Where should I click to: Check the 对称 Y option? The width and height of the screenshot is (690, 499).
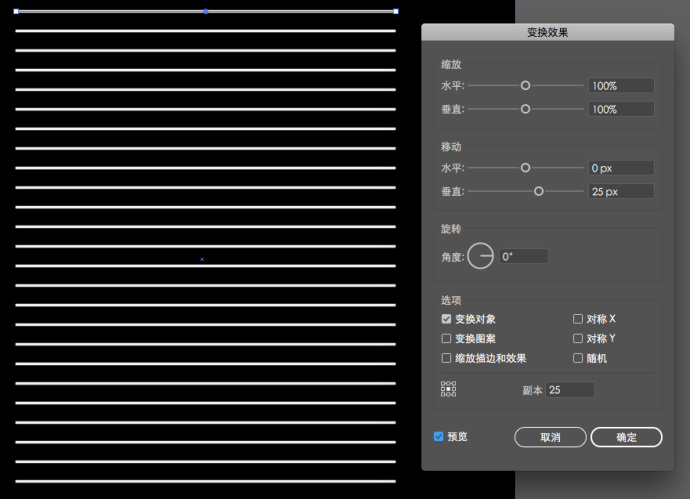[578, 338]
